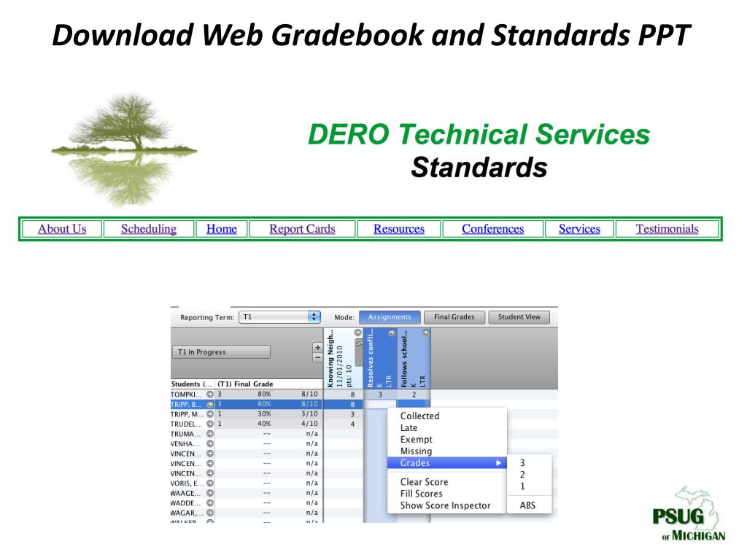Click the minus button in gradebook header
Screen dimensions: 747x560
pyautogui.click(x=318, y=357)
